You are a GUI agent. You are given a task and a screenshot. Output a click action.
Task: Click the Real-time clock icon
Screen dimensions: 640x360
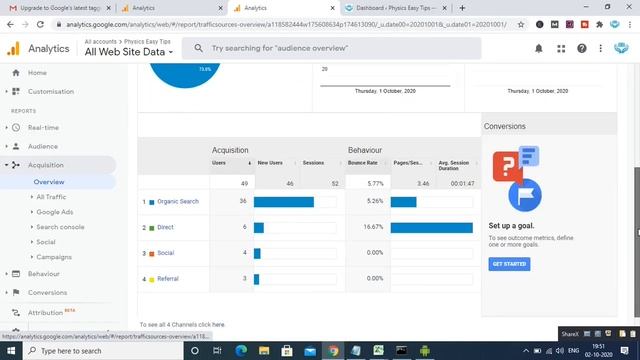click(x=16, y=127)
